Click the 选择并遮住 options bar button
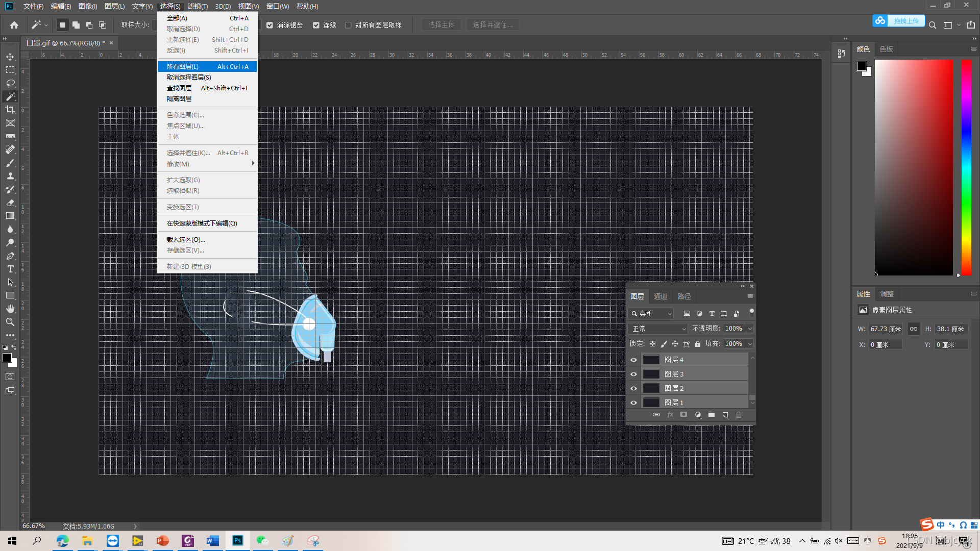The width and height of the screenshot is (980, 551). 492,24
